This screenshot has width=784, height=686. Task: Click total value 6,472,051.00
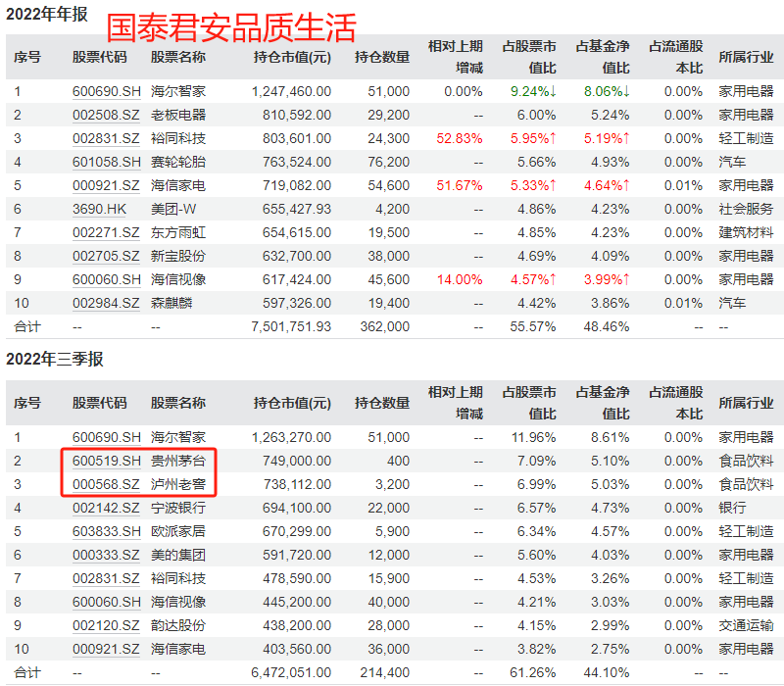click(291, 672)
